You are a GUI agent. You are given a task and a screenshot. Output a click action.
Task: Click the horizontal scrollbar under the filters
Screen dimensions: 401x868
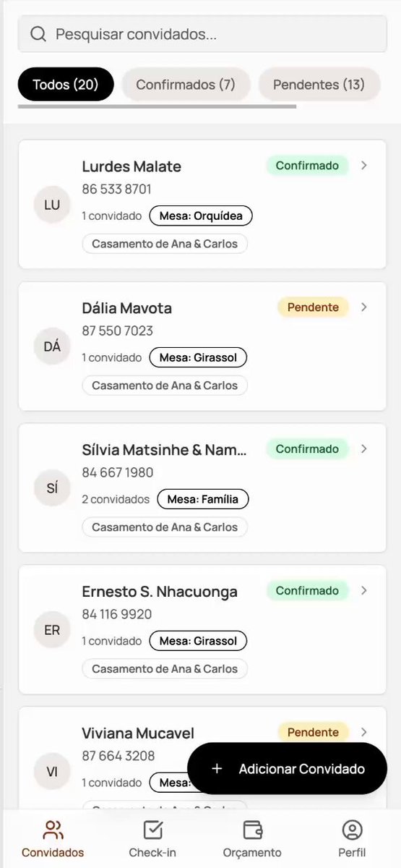tap(157, 106)
